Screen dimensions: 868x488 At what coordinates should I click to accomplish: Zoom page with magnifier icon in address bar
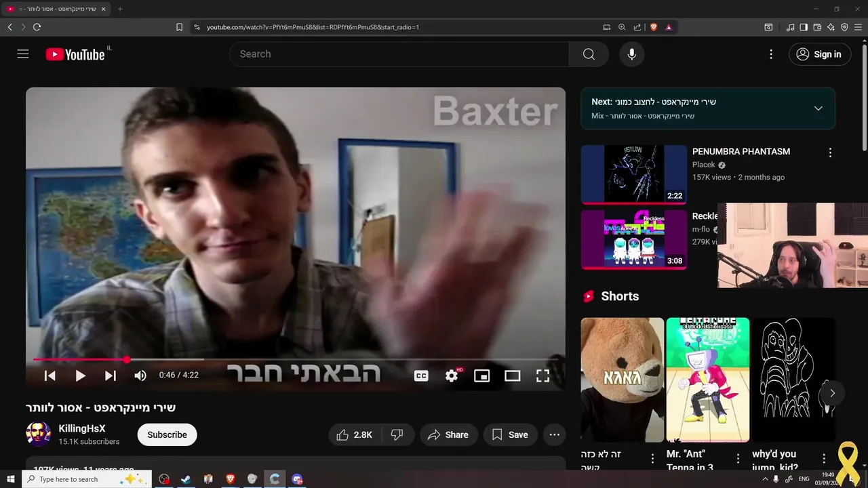tap(622, 27)
